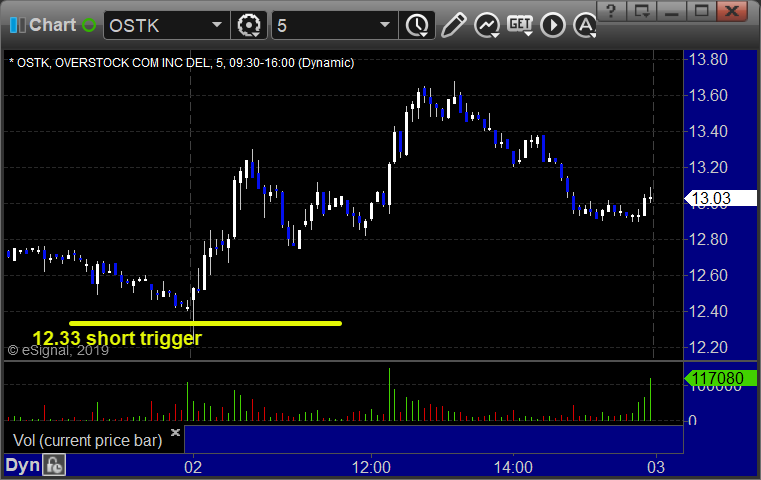
Task: Minimize the chart window
Action: click(x=672, y=10)
